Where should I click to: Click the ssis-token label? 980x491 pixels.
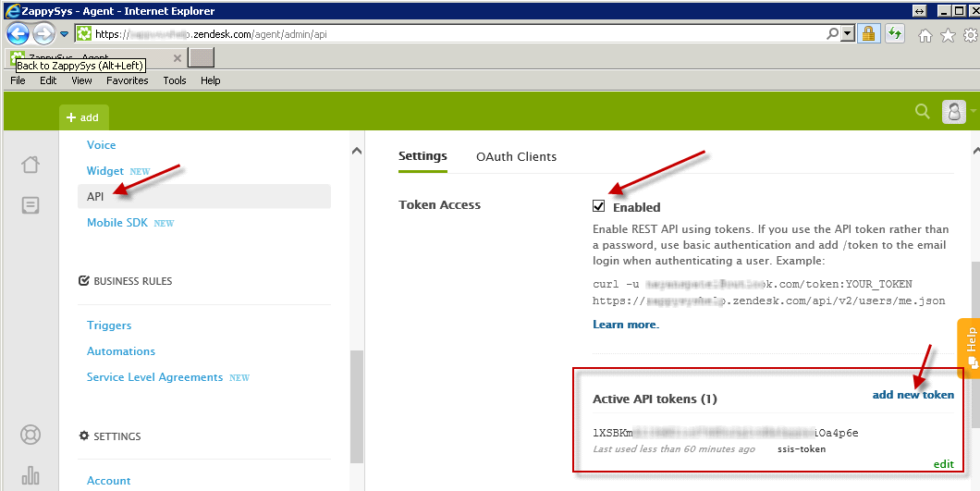pos(802,449)
